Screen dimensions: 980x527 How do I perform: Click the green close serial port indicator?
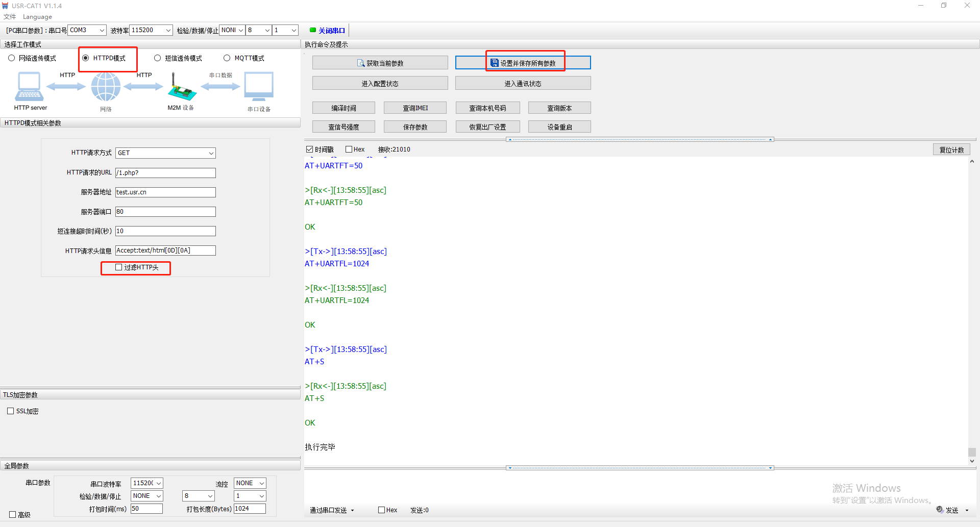point(313,30)
